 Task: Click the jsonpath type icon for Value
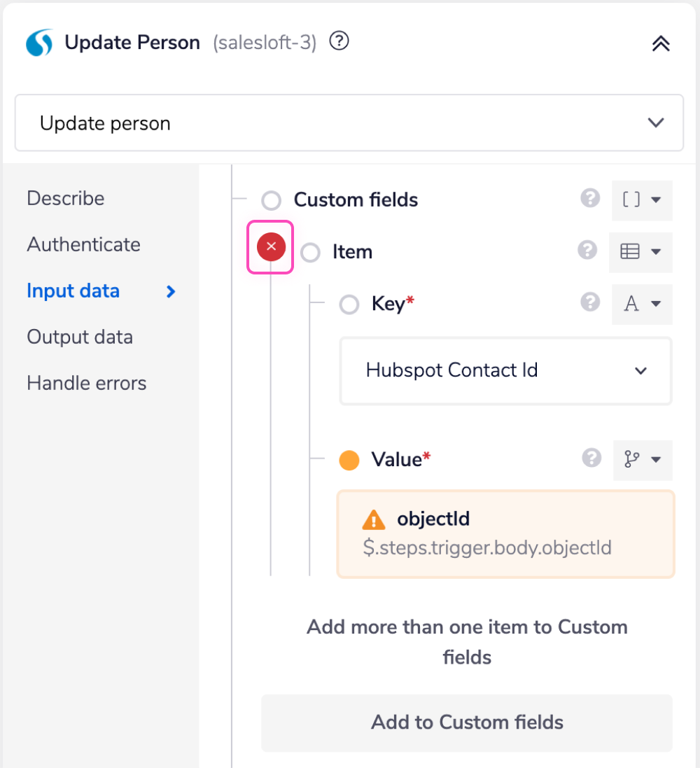(x=642, y=460)
